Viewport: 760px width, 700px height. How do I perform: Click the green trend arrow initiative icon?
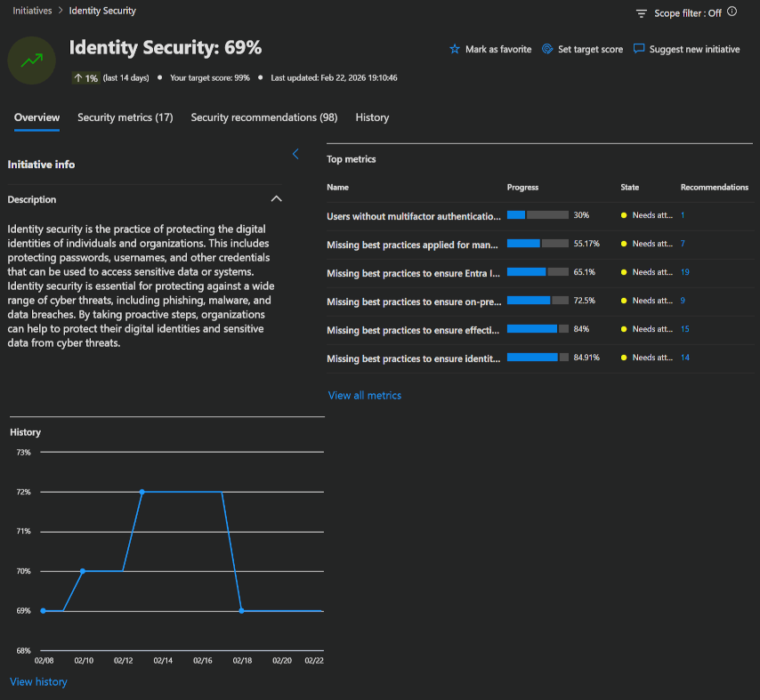32,60
